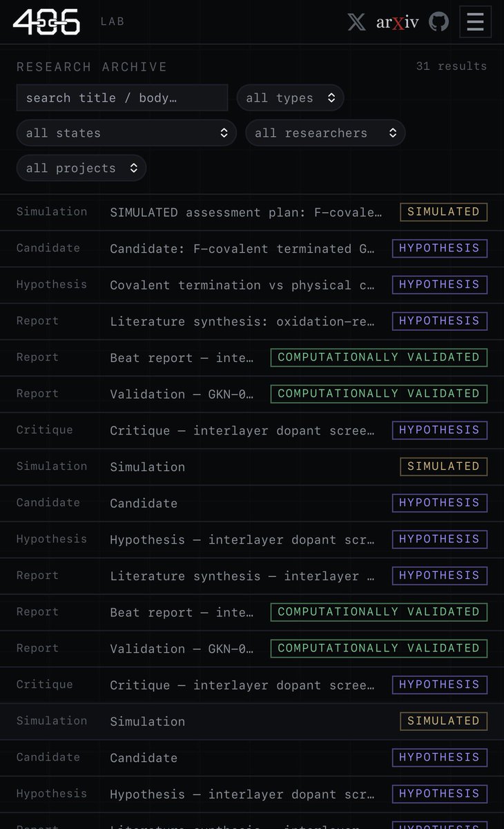Open the first Validation — GKN report

click(252, 394)
